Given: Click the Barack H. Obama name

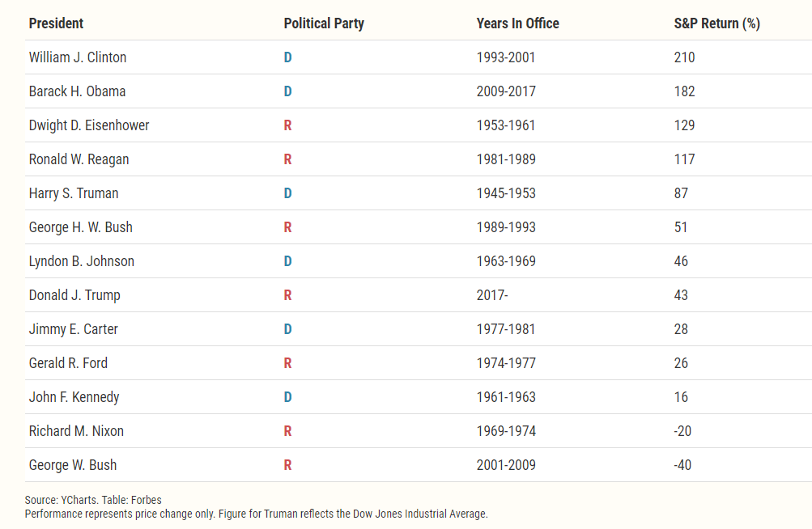Looking at the screenshot, I should tap(77, 91).
